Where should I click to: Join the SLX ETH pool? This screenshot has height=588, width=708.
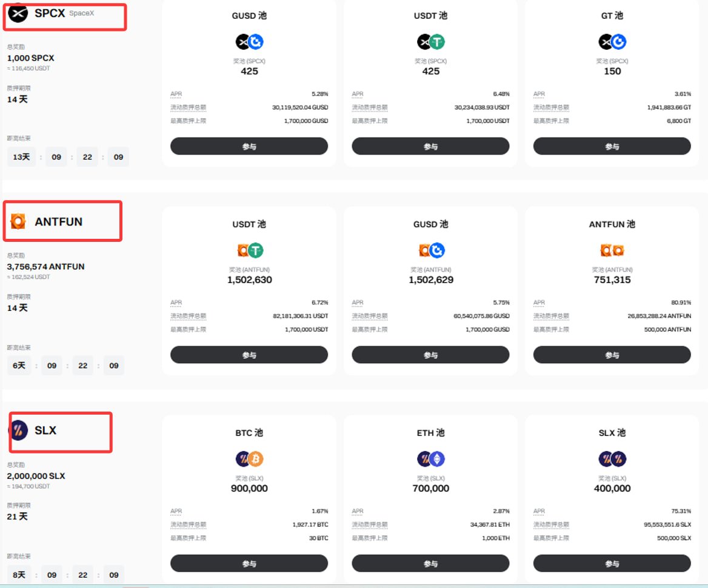click(x=431, y=564)
